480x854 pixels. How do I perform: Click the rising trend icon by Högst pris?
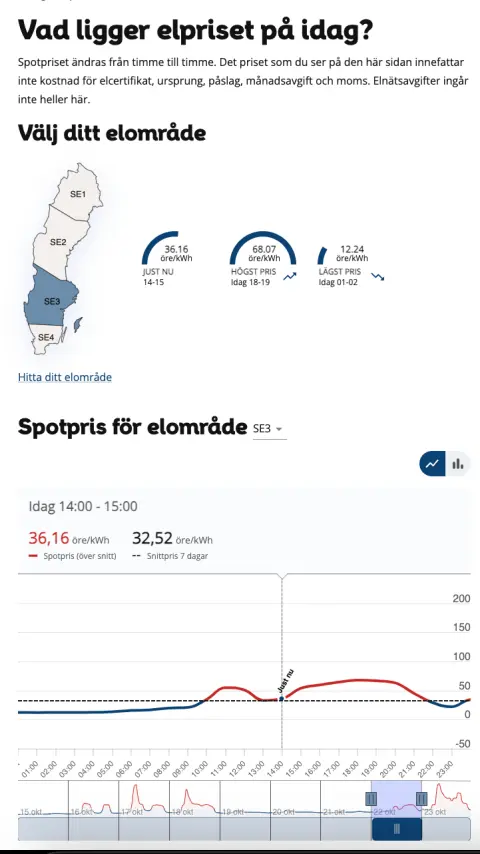pyautogui.click(x=290, y=276)
